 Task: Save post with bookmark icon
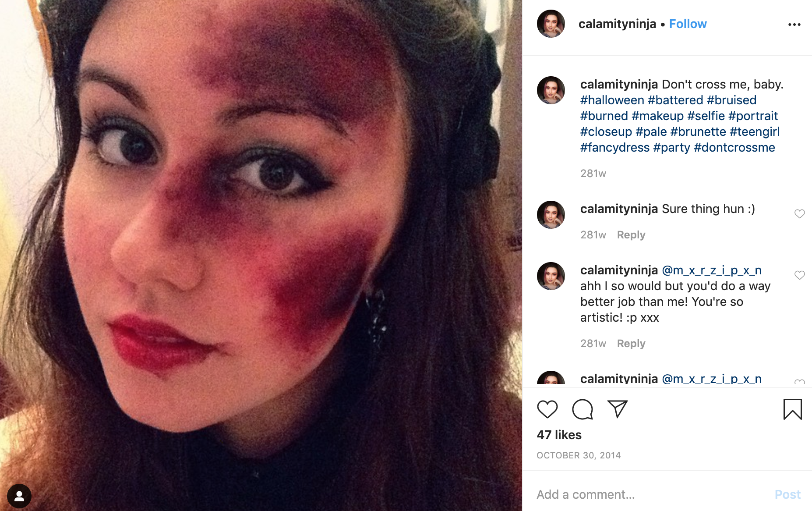792,409
